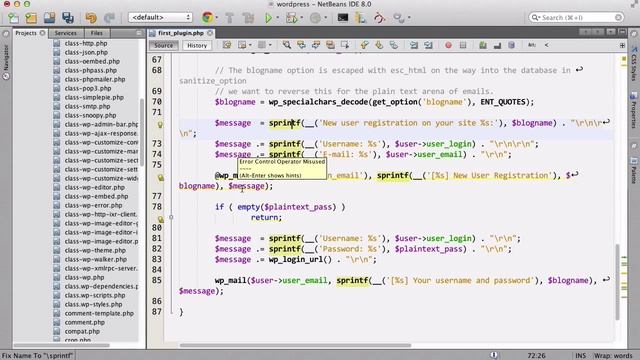The width and height of the screenshot is (640, 360).
Task: Select class-wp-theme.php in the file list
Action: [95, 250]
